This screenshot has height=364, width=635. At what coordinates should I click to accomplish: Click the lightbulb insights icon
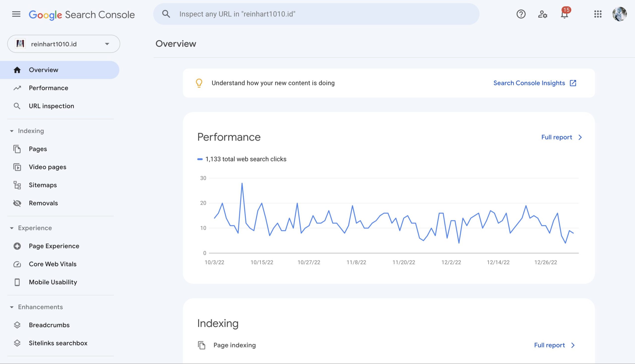pyautogui.click(x=199, y=83)
